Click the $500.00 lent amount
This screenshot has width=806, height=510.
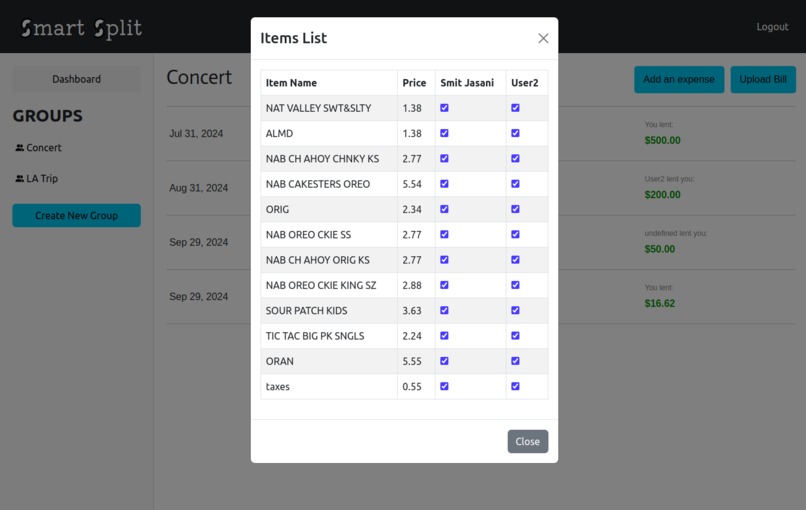pyautogui.click(x=663, y=140)
